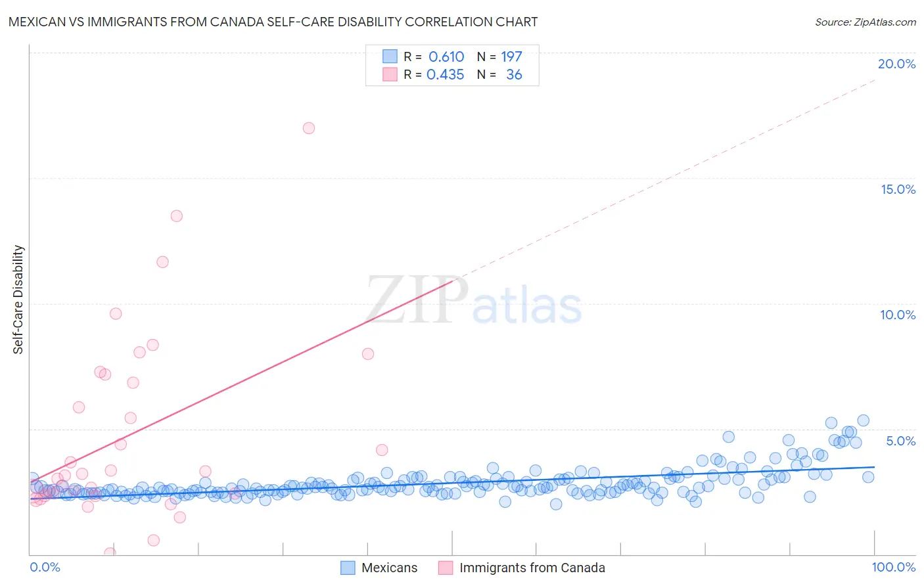924x586 pixels.
Task: Click the 0.0% x-axis label
Action: (x=45, y=567)
